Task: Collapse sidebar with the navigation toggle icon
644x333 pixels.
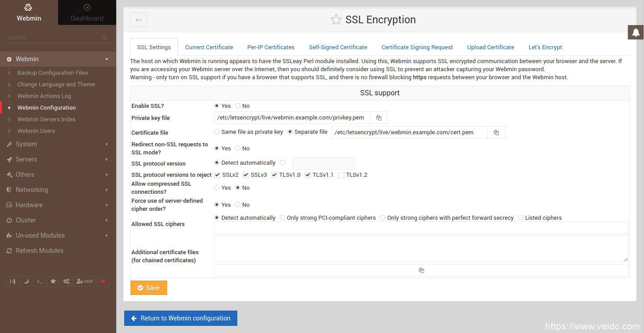Action: (13, 282)
